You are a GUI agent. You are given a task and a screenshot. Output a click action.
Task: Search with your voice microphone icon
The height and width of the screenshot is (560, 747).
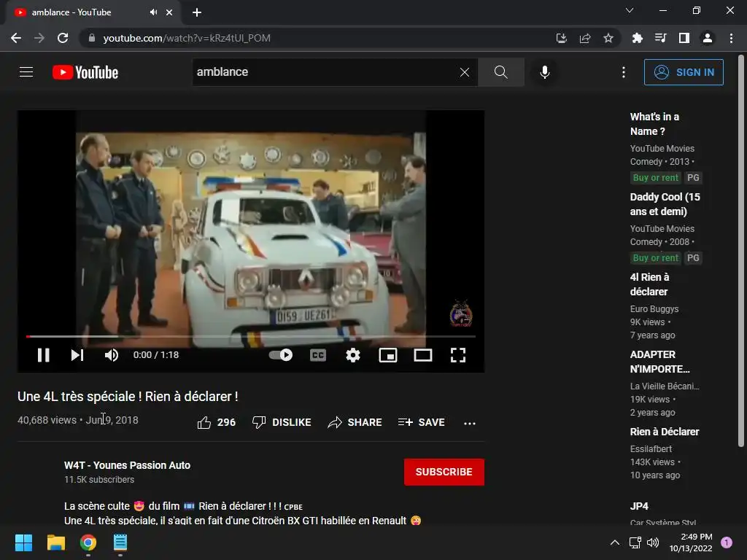pos(544,72)
